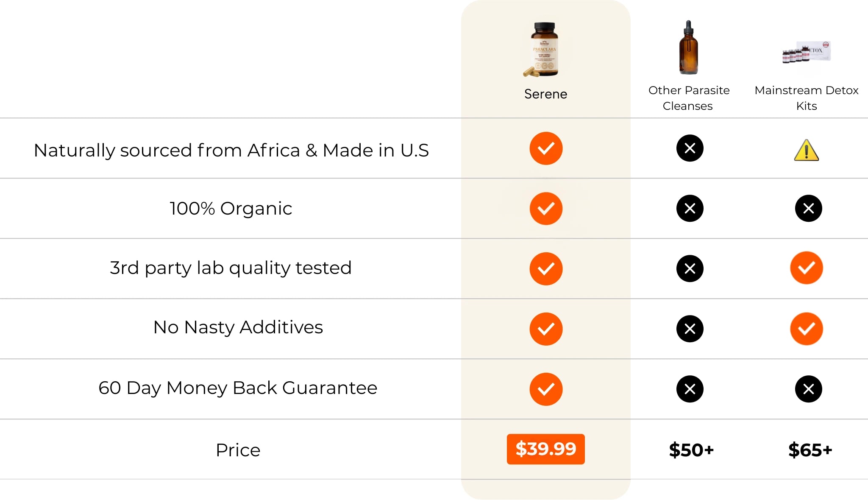Click the Mainstream Detox Kits heading
Screen dimensions: 868x500
(806, 98)
